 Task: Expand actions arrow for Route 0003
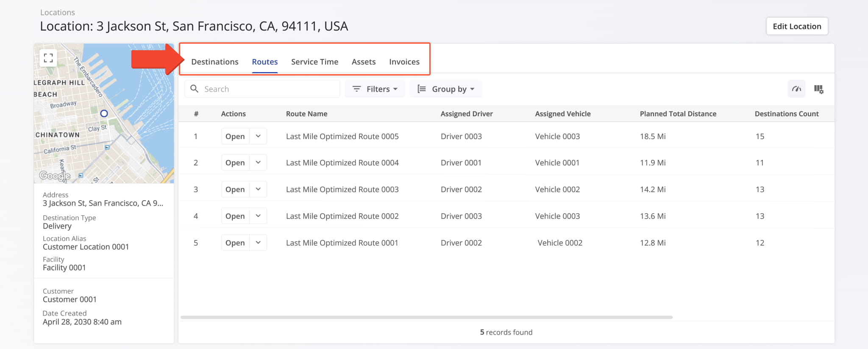point(258,189)
